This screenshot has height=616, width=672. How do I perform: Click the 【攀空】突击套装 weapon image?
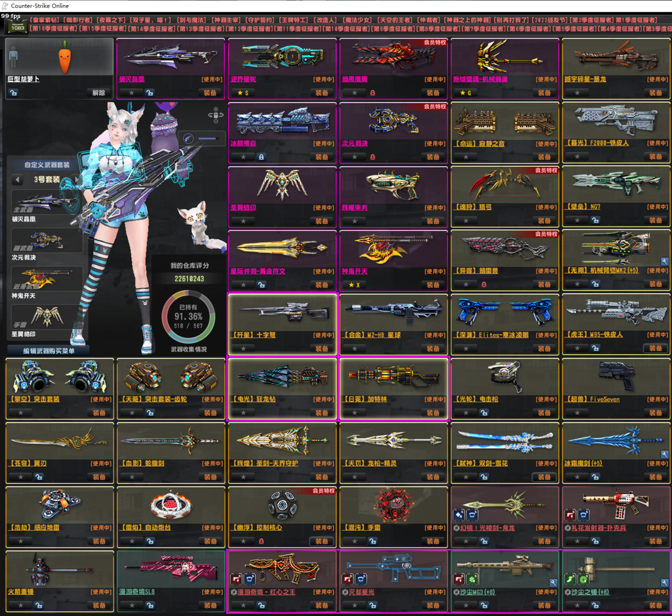click(x=60, y=377)
